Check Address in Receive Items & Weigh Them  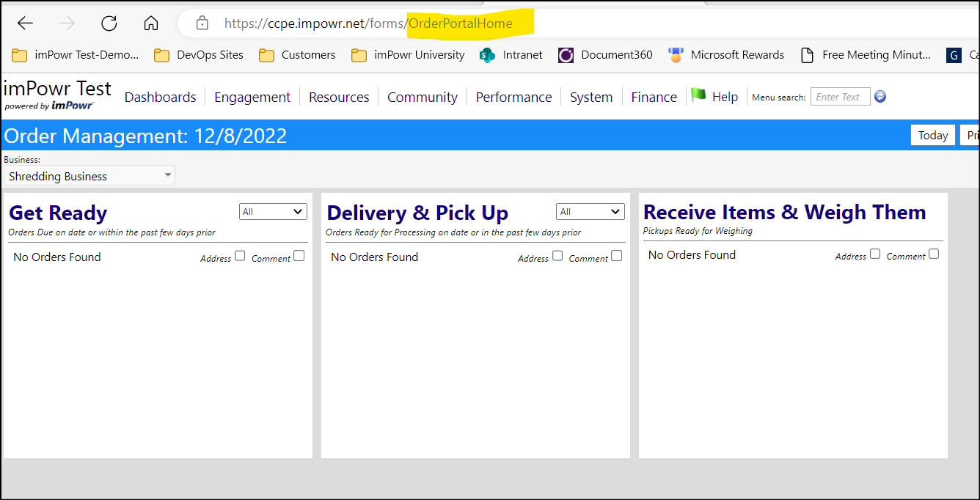click(875, 254)
